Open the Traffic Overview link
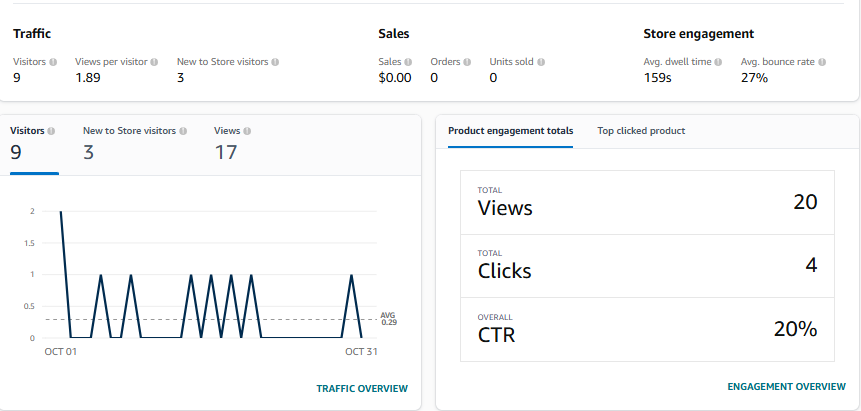This screenshot has height=411, width=861. pyautogui.click(x=361, y=388)
